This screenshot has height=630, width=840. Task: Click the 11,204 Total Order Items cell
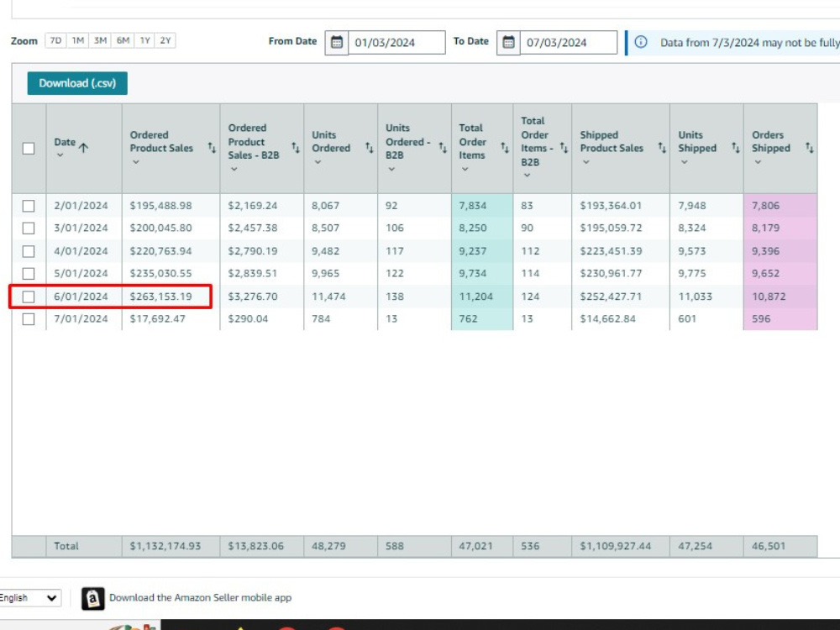point(475,297)
